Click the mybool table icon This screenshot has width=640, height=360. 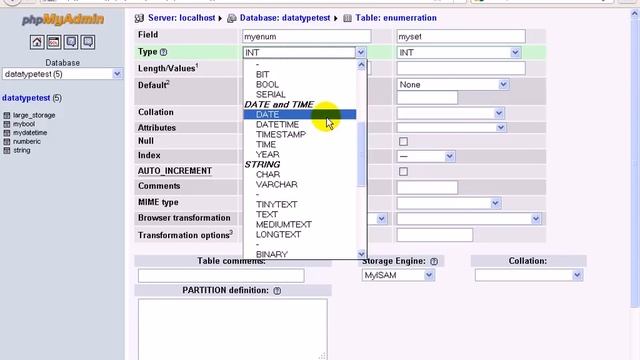[7, 124]
